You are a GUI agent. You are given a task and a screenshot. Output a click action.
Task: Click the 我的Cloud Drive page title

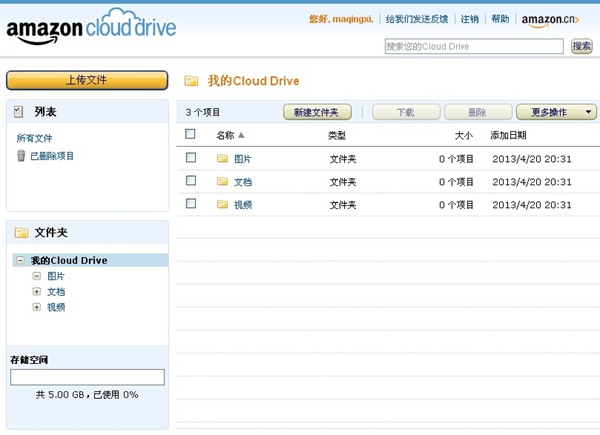point(253,81)
